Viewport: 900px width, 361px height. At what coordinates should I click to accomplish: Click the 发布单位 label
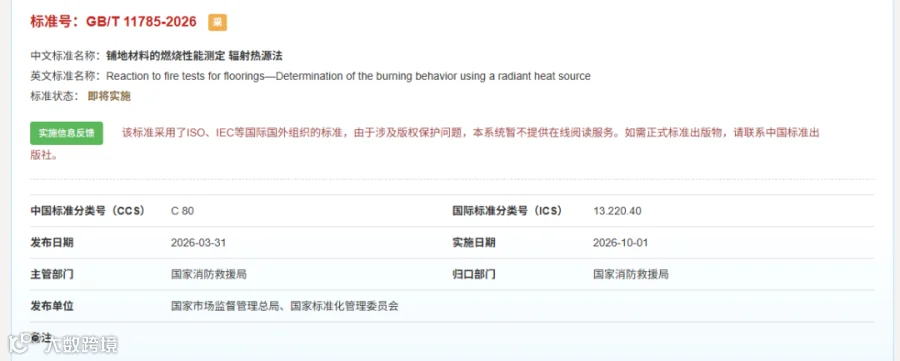52,306
